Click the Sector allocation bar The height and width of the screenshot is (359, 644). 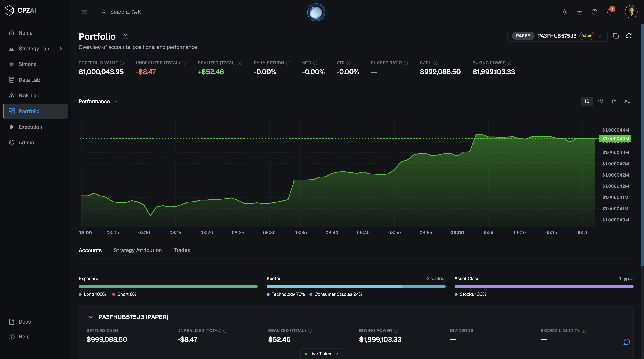[x=356, y=286]
